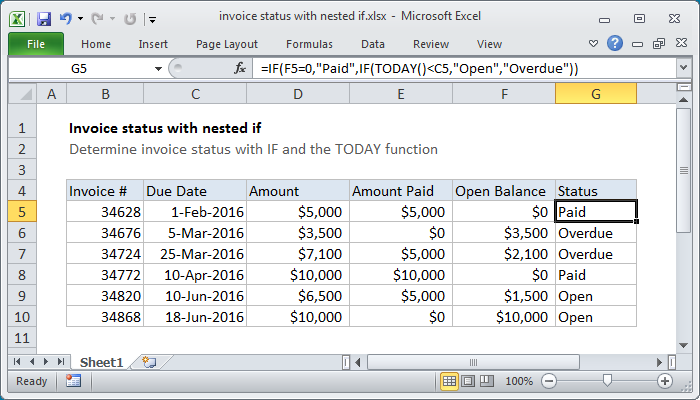Viewport: 700px width, 400px height.
Task: Select cell G7 showing Overdue
Action: click(595, 254)
